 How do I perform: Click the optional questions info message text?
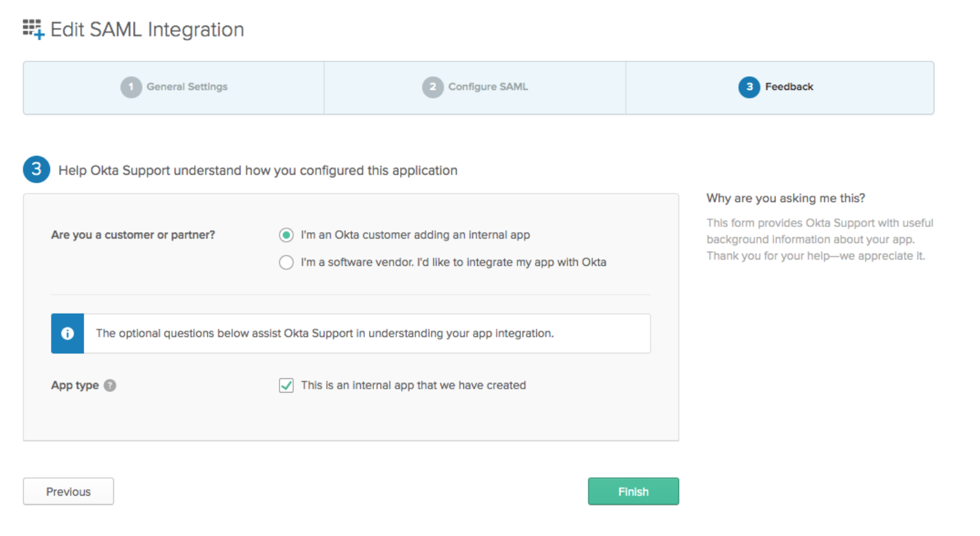(324, 333)
